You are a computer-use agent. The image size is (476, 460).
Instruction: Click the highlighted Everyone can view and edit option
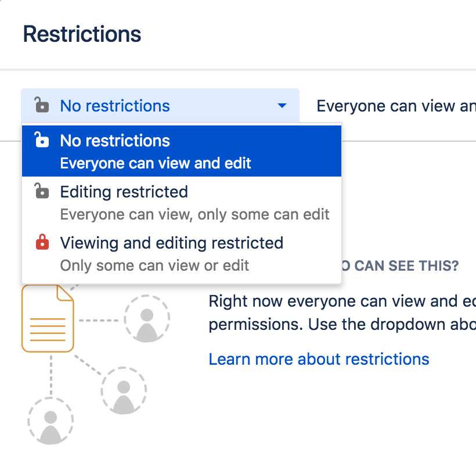coord(153,163)
